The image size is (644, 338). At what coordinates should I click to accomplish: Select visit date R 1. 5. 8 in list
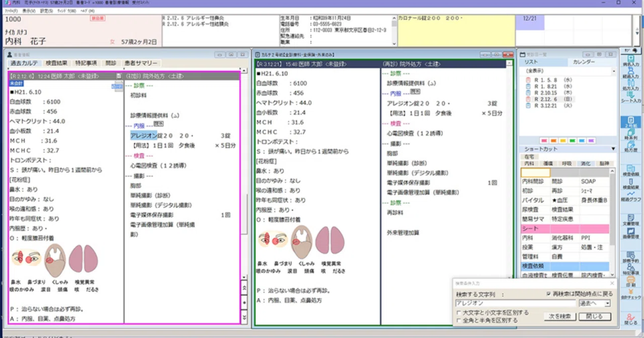(x=552, y=80)
